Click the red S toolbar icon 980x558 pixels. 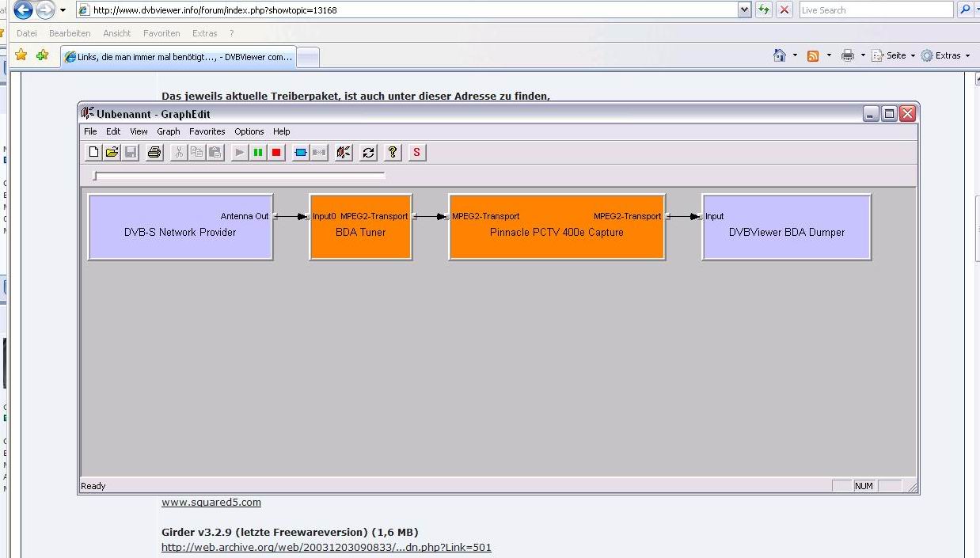coord(416,153)
